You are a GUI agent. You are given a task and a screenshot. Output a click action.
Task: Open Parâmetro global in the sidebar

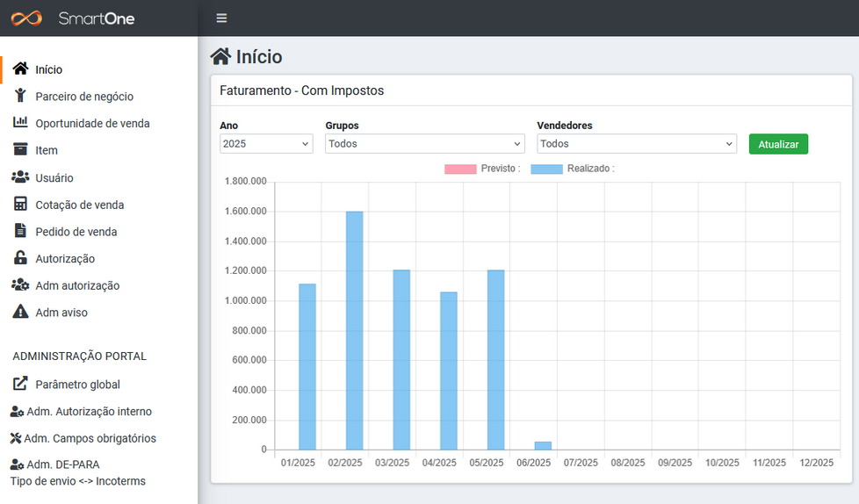pos(77,385)
